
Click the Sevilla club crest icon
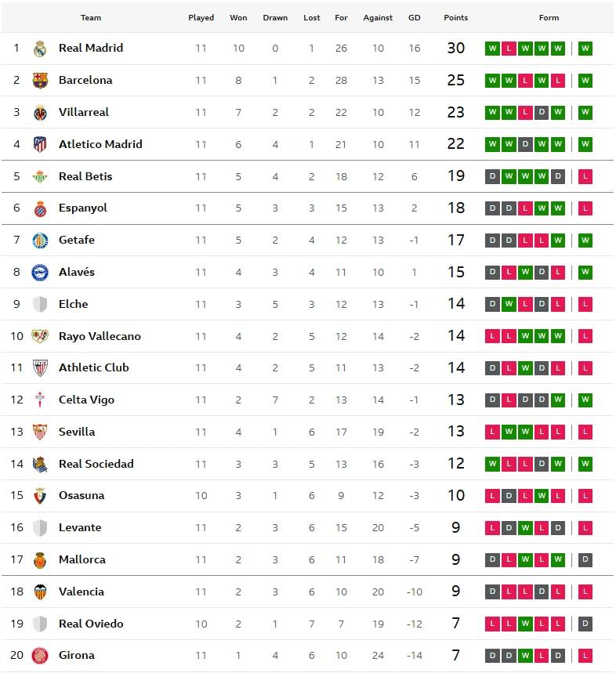pos(40,432)
